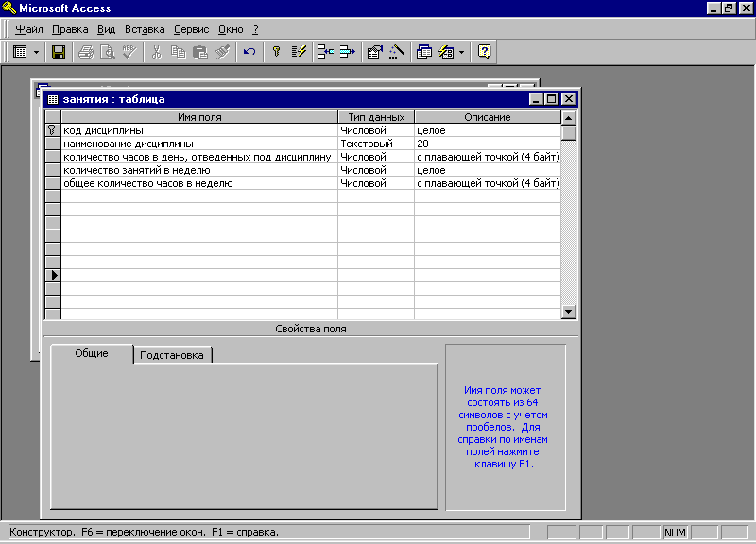Click the New Object icon
Screen dimensions: 756x544
pos(446,52)
